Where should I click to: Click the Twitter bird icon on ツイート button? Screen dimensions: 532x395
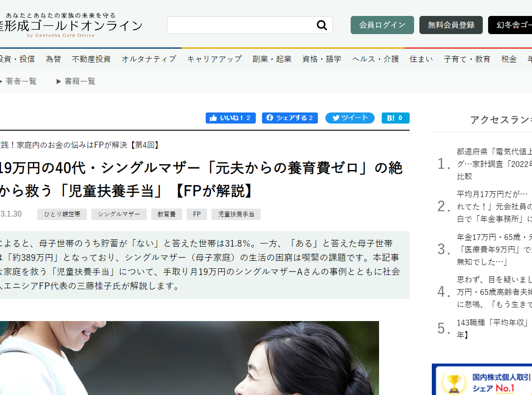(336, 118)
